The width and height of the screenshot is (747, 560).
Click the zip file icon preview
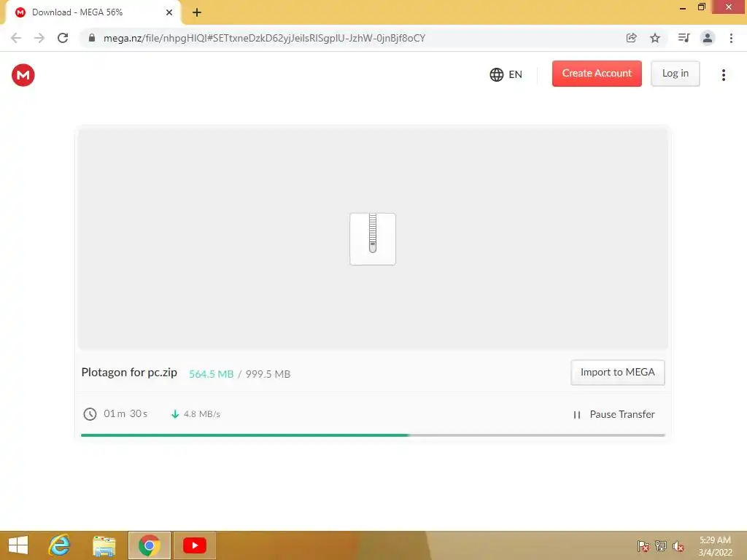[373, 239]
